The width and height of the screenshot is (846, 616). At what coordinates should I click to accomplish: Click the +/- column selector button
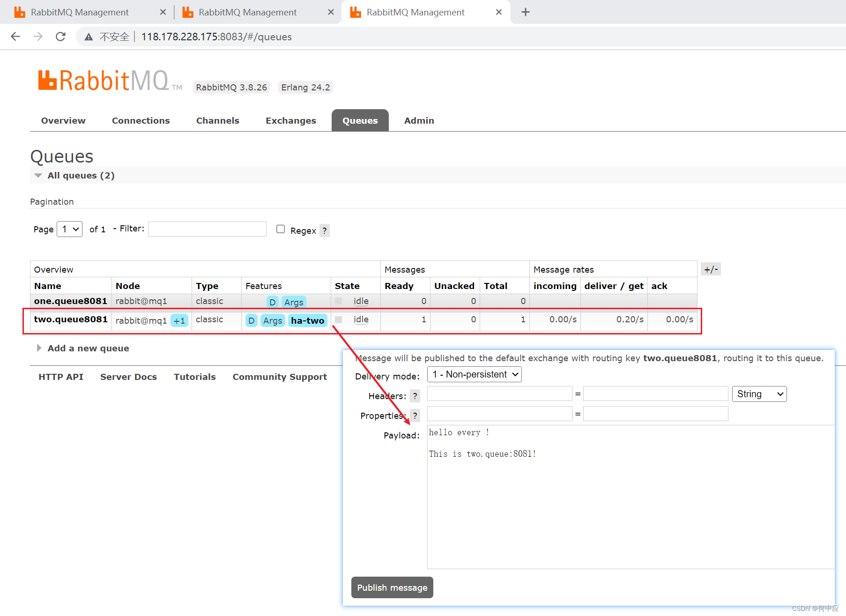point(711,269)
